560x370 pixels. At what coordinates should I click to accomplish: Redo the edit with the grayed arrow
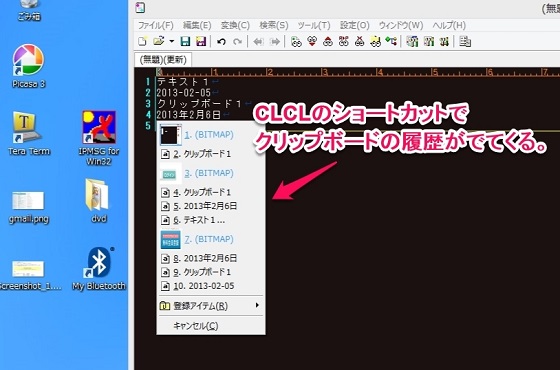(x=238, y=42)
